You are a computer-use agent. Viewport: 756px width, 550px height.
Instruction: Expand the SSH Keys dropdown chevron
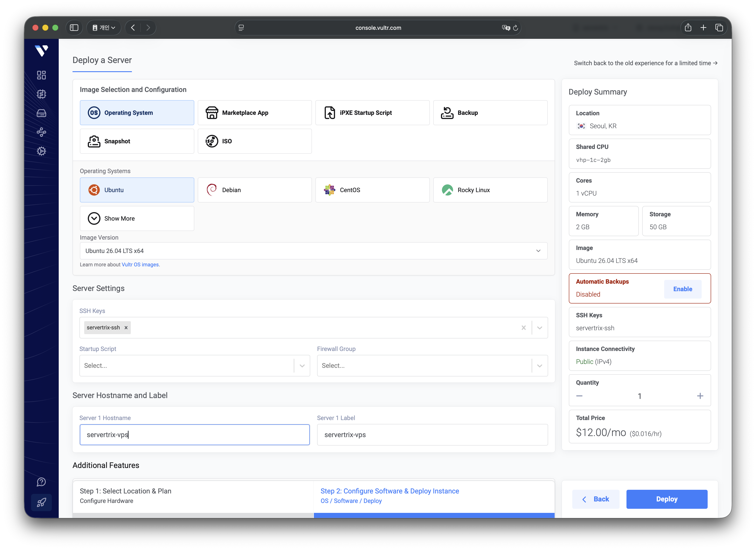click(540, 328)
